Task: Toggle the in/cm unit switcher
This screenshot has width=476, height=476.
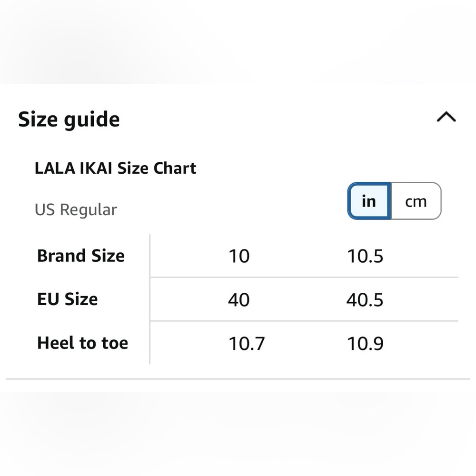Action: point(394,201)
